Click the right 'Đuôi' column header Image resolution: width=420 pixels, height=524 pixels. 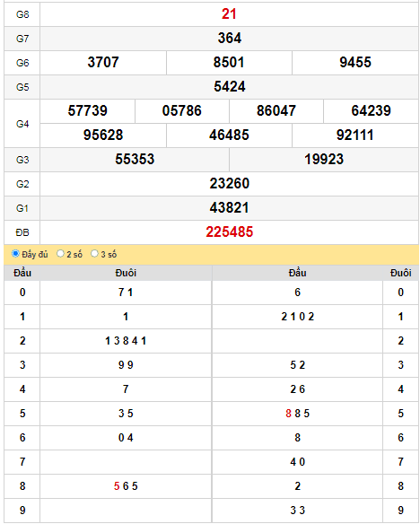click(x=400, y=273)
